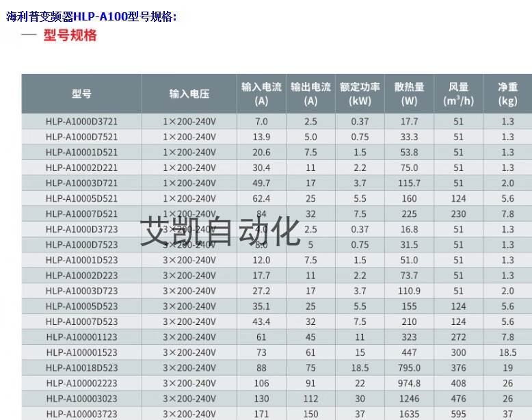
Task: Click input current value 43.4
Action: (261, 321)
